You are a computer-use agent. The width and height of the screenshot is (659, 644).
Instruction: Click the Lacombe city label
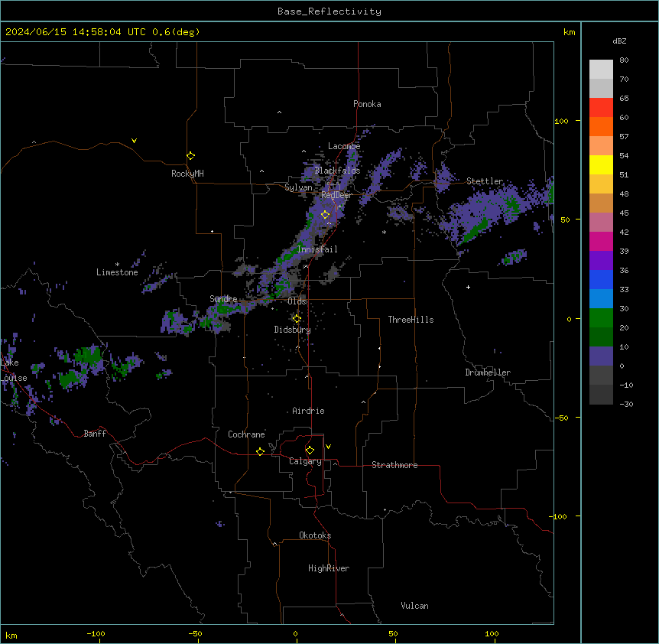[344, 146]
